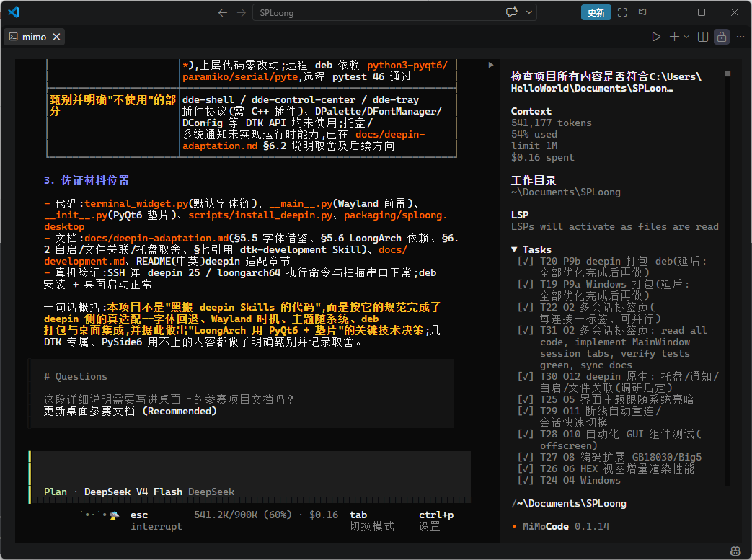
Task: Toggle checkbox for task T24 04 Windows
Action: coord(526,480)
